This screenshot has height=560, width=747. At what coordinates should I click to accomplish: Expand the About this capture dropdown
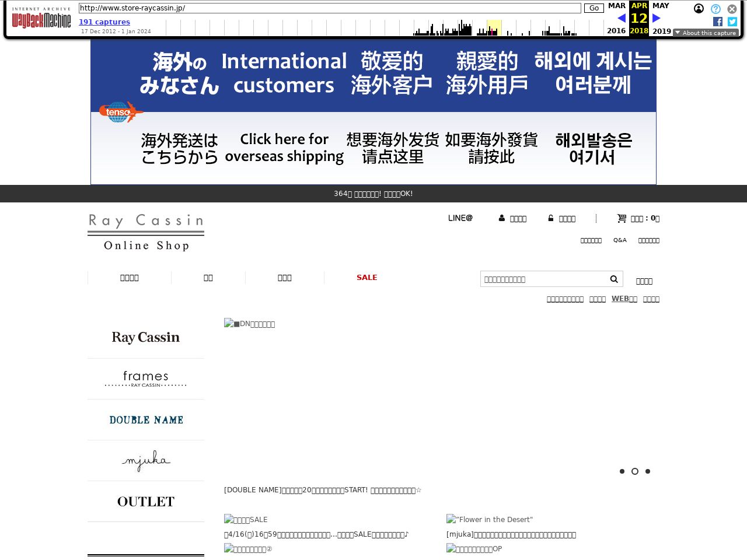(x=706, y=33)
